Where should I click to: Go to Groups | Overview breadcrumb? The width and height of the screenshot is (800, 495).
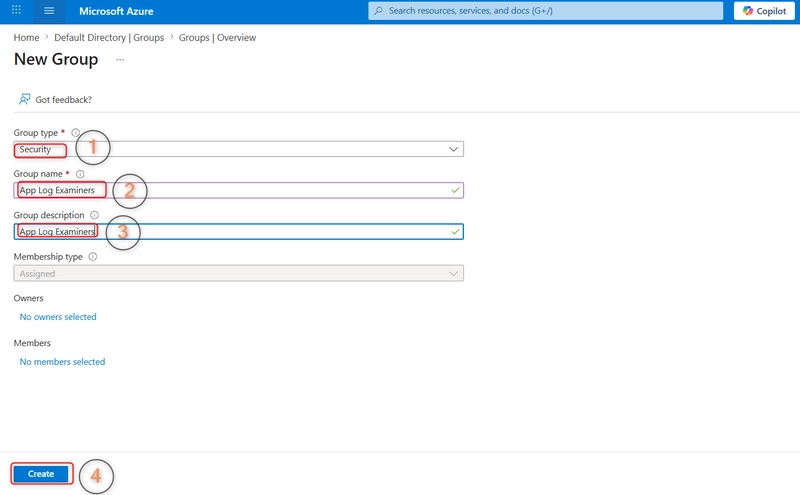pyautogui.click(x=217, y=38)
